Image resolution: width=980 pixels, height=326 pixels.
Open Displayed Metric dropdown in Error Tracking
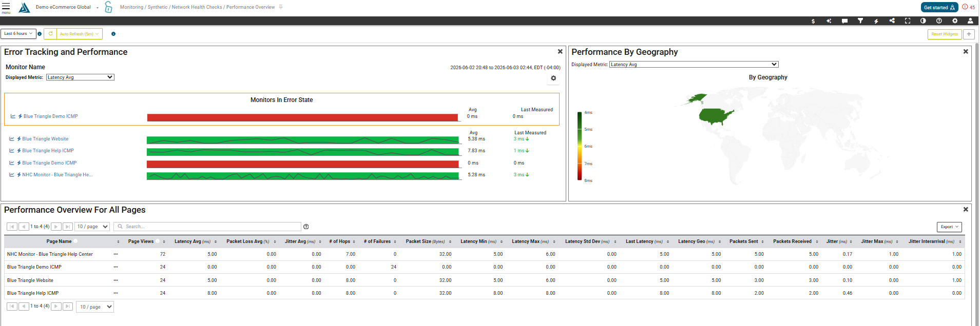[80, 77]
